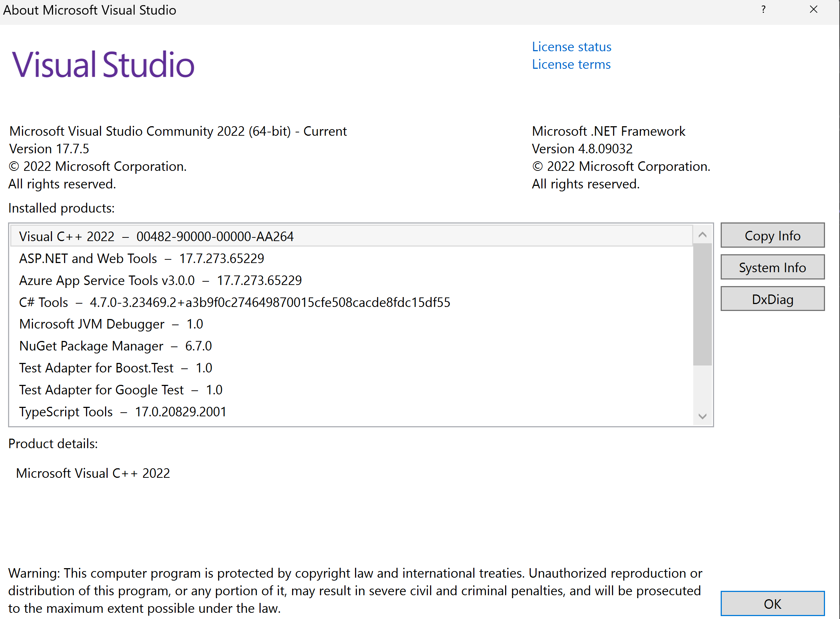This screenshot has height=619, width=840.
Task: Close the About Visual Studio dialog
Action: [813, 10]
